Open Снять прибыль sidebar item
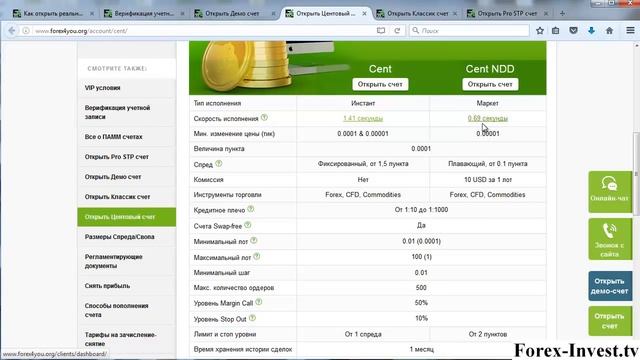 pos(127,286)
